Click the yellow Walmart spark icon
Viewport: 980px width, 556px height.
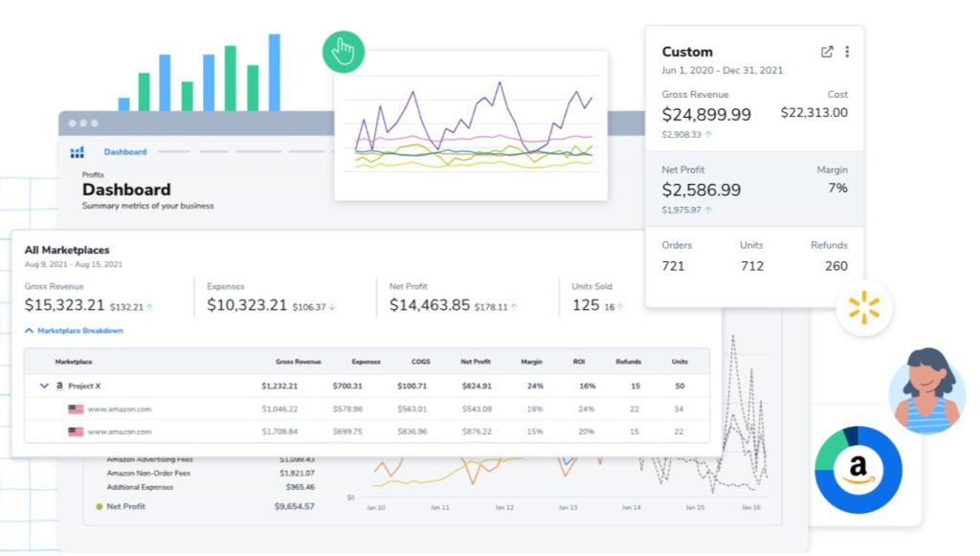click(x=864, y=308)
